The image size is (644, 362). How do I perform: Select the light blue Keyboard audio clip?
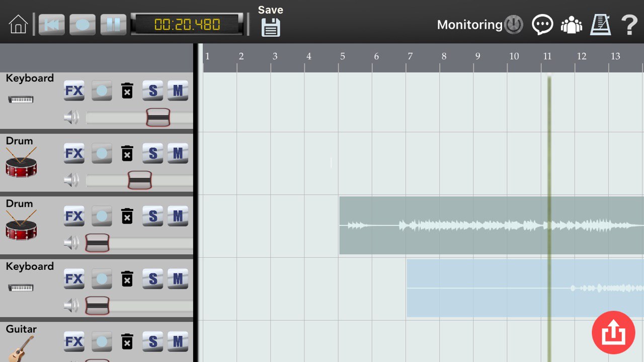coord(525,288)
